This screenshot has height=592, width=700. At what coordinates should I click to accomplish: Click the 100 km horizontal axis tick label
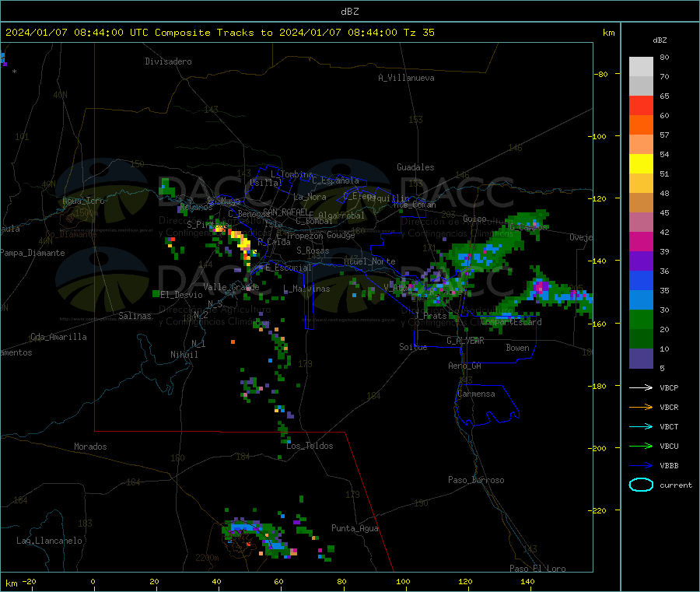[403, 581]
